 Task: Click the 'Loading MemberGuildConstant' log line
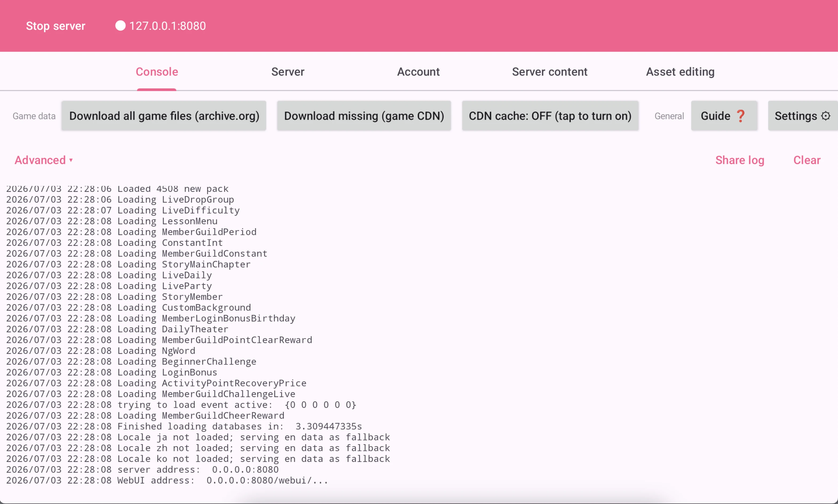(137, 253)
